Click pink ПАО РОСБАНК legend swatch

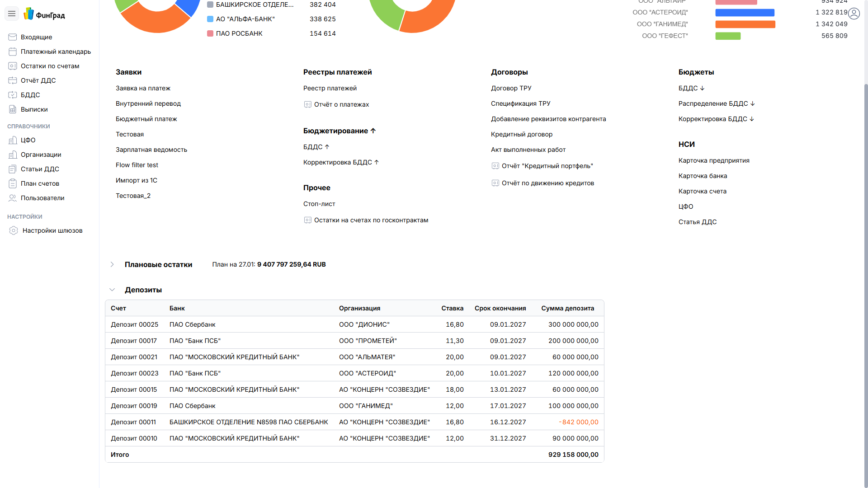click(x=210, y=33)
